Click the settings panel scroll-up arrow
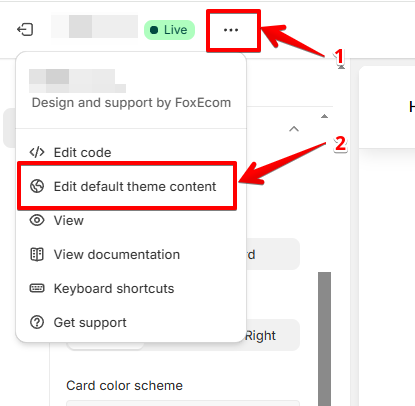 pos(324,116)
